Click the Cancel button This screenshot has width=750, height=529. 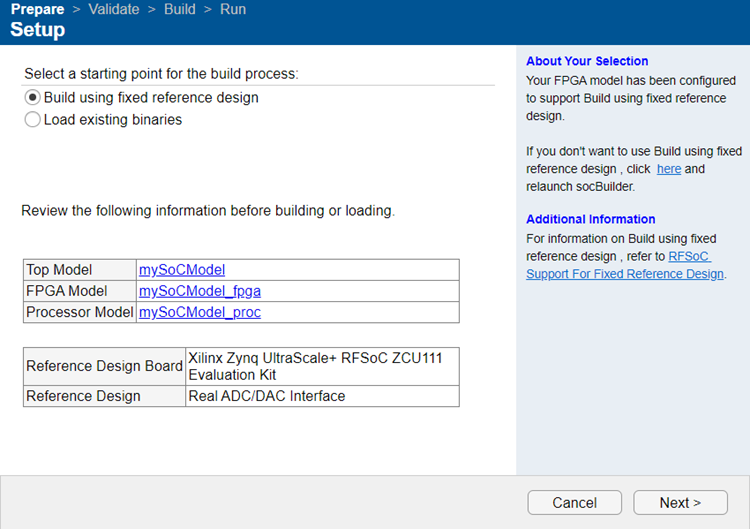(574, 503)
